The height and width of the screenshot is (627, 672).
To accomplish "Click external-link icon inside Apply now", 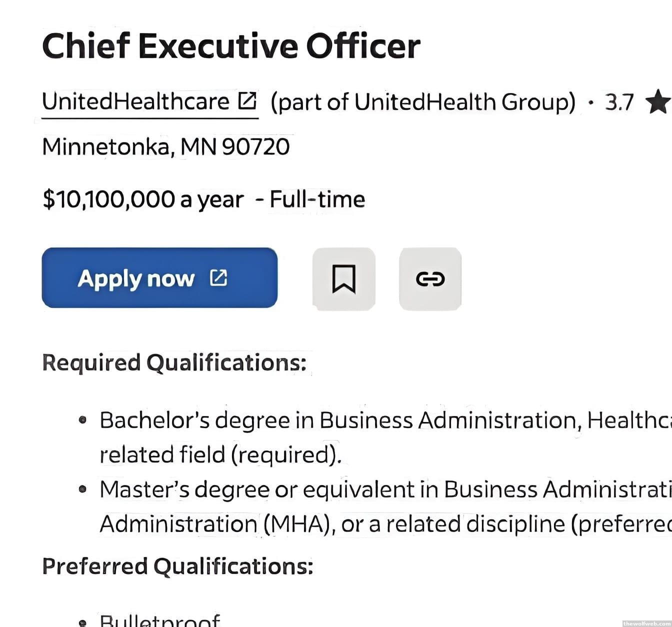I will tap(218, 277).
